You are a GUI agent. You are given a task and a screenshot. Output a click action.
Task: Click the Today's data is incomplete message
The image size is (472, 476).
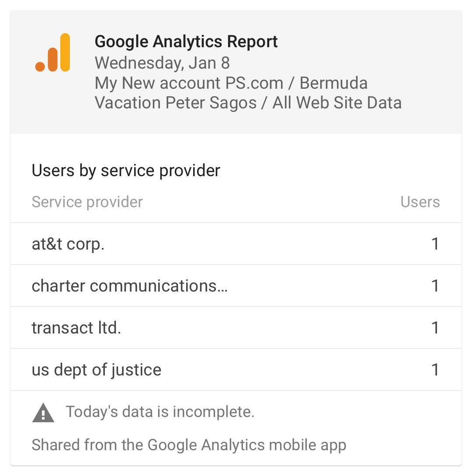pyautogui.click(x=160, y=412)
